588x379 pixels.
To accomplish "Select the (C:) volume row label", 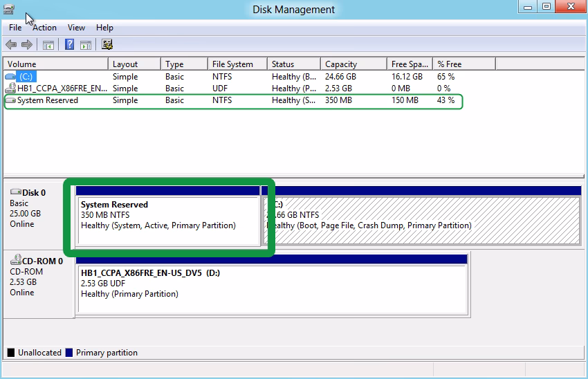I will (26, 77).
